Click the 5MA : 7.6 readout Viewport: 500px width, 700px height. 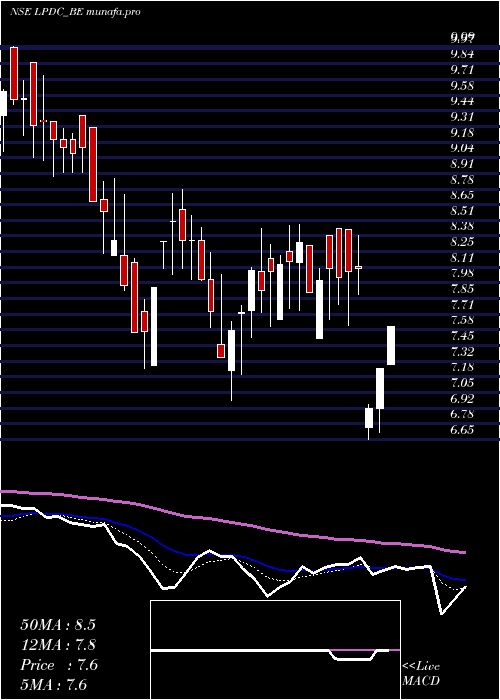tap(54, 685)
